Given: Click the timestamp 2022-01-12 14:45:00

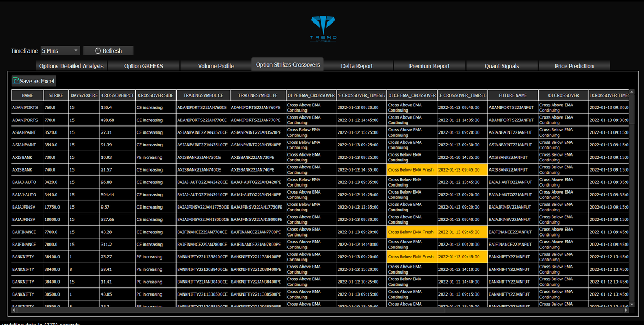Looking at the screenshot, I should point(362,120).
